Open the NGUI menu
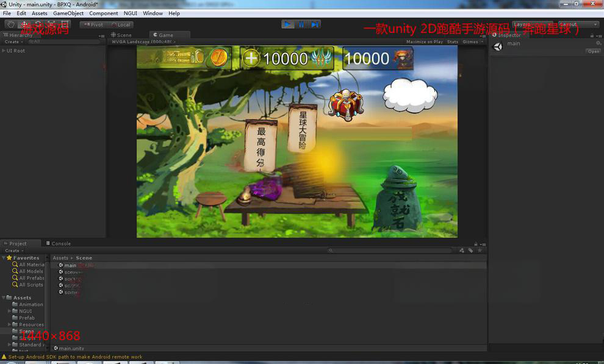The height and width of the screenshot is (364, 604). [131, 13]
